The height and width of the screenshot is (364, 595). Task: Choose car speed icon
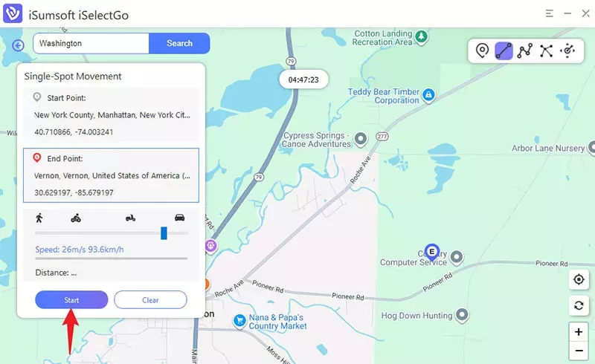coord(179,218)
